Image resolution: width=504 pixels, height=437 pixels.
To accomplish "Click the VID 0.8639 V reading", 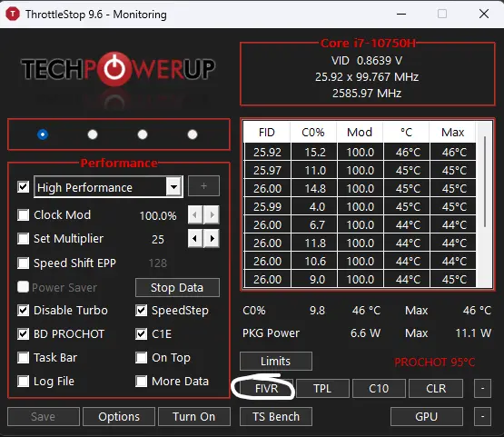I will click(x=367, y=61).
